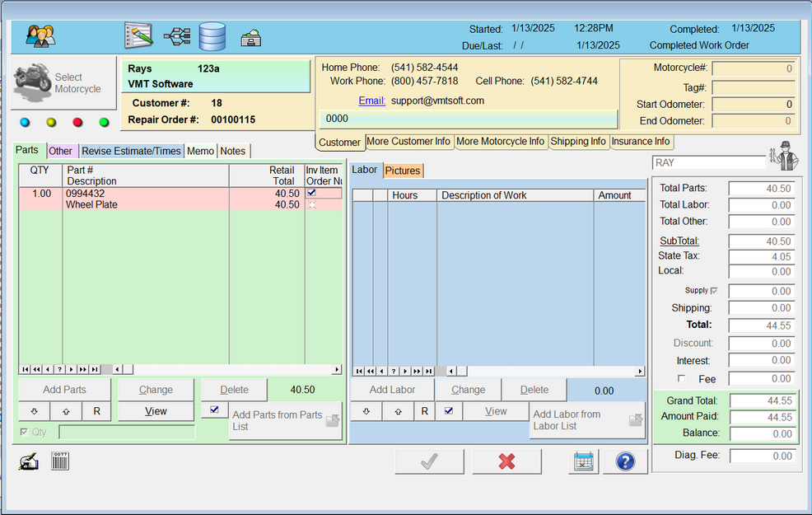Select the Labor tab

pos(365,170)
